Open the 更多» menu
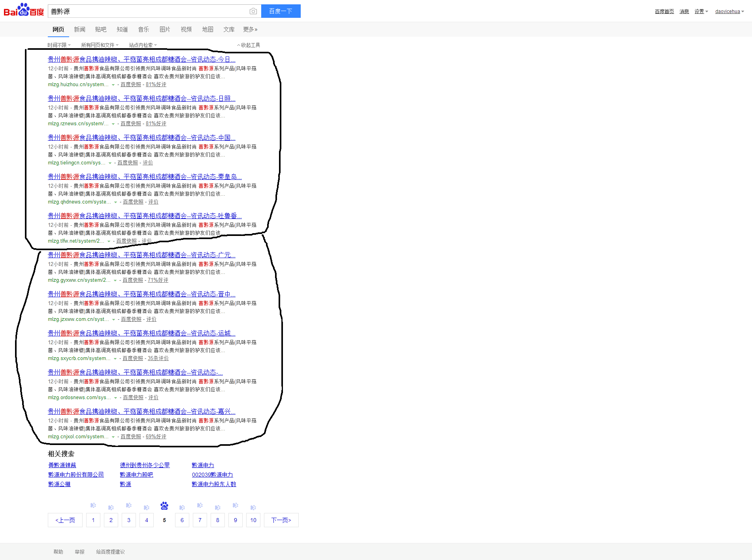Image resolution: width=752 pixels, height=560 pixels. (250, 29)
